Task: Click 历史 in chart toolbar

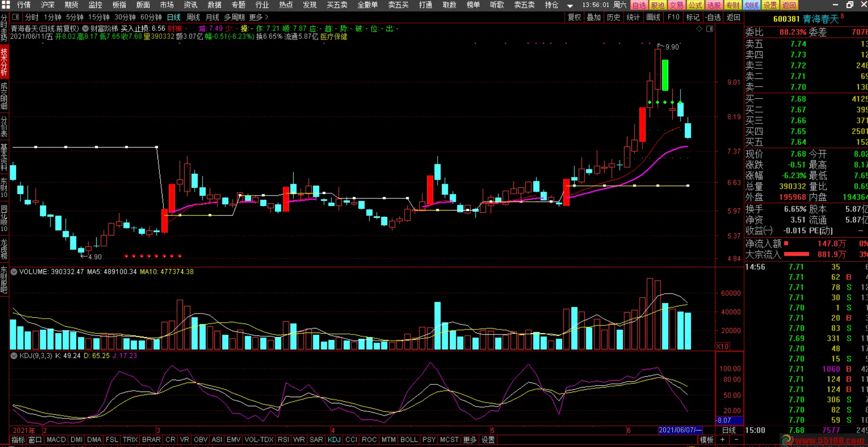Action: tap(613, 17)
